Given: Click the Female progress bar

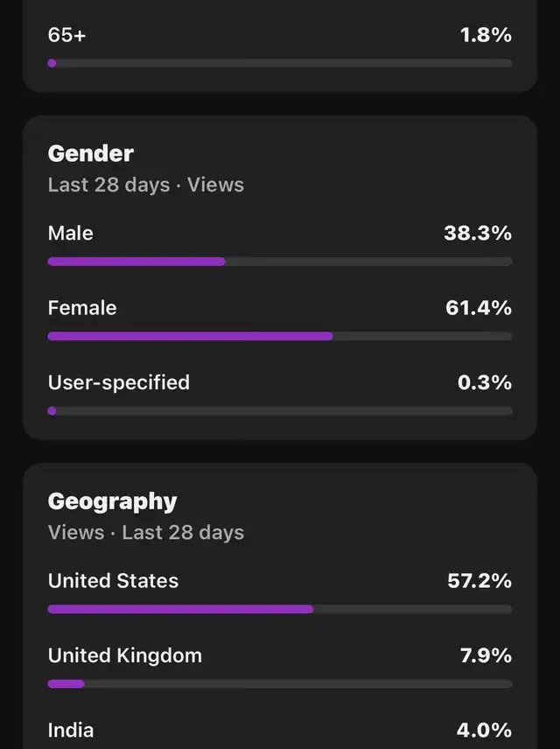Looking at the screenshot, I should click(x=280, y=336).
